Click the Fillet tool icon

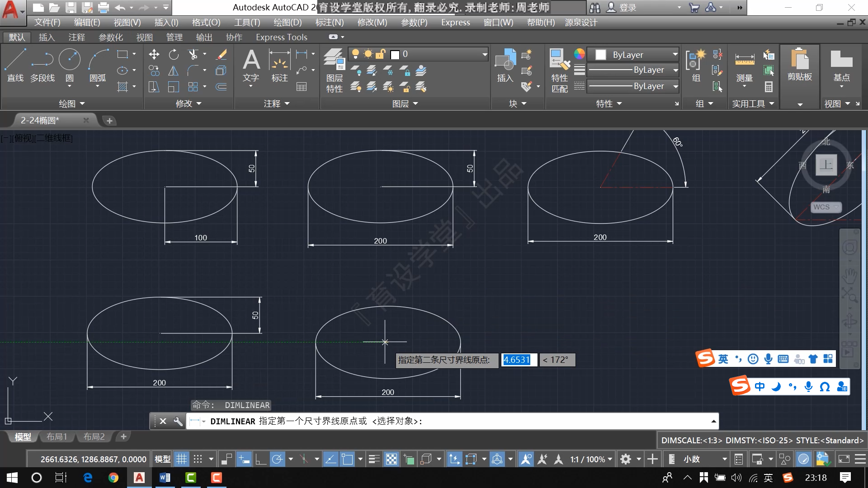tap(193, 70)
